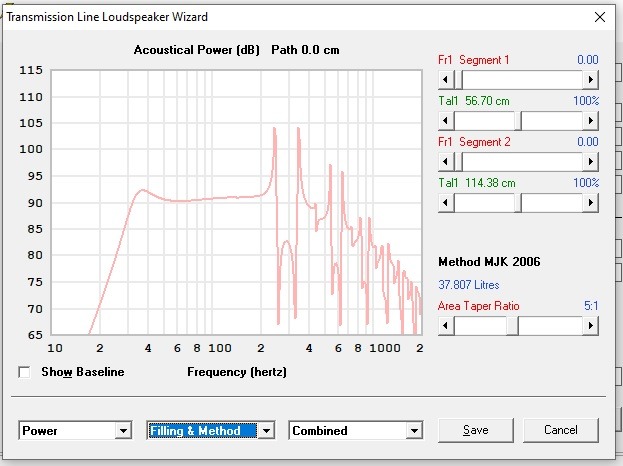Enable the Show Baseline checkbox
The height and width of the screenshot is (466, 623).
25,373
